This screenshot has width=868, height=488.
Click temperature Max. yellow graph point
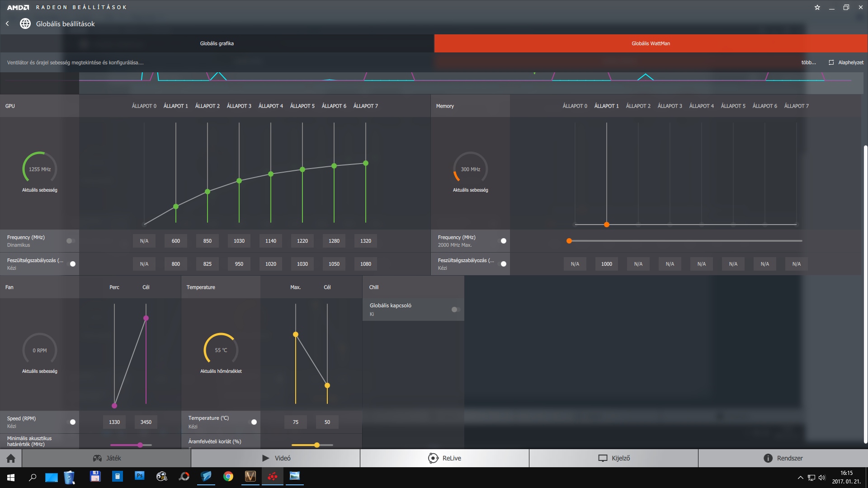coord(296,334)
